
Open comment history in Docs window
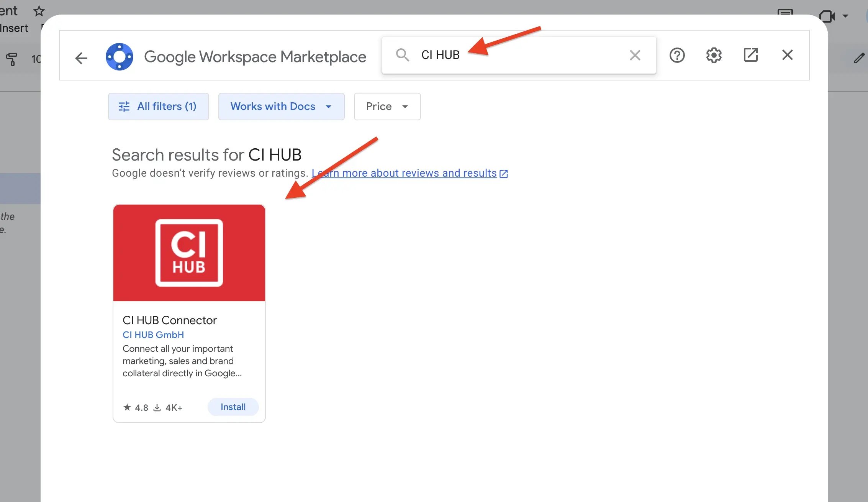785,11
